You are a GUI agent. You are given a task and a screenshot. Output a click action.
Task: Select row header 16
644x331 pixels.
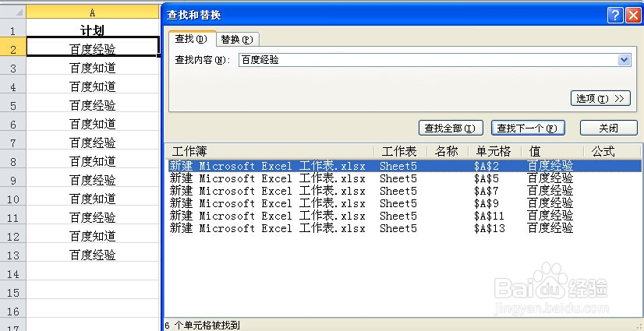[12, 309]
